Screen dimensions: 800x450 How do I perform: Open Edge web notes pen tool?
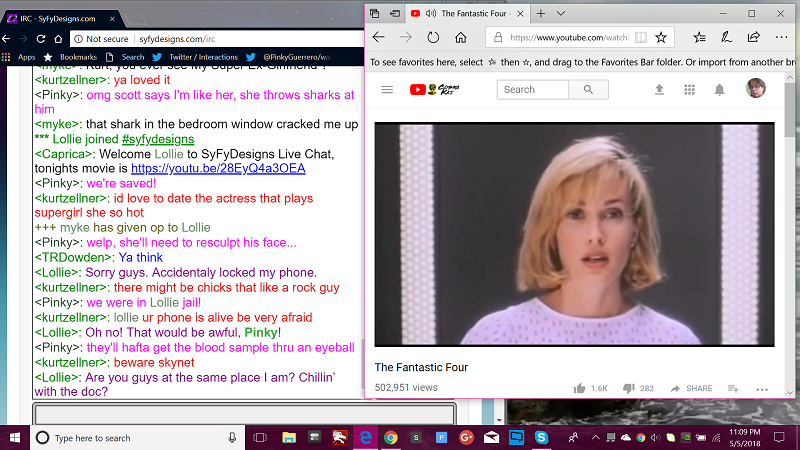[726, 37]
